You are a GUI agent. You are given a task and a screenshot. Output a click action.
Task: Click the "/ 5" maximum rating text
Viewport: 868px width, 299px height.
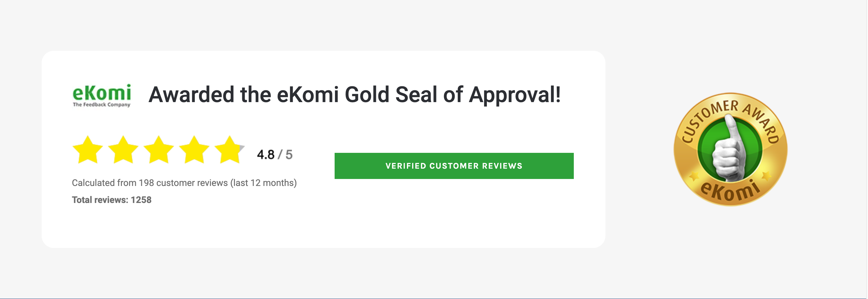[285, 155]
